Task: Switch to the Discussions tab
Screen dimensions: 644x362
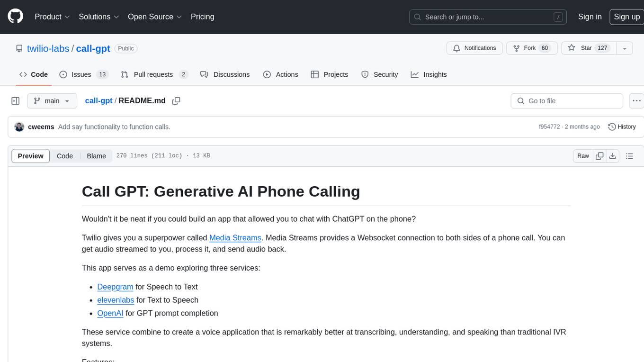Action: pos(225,74)
